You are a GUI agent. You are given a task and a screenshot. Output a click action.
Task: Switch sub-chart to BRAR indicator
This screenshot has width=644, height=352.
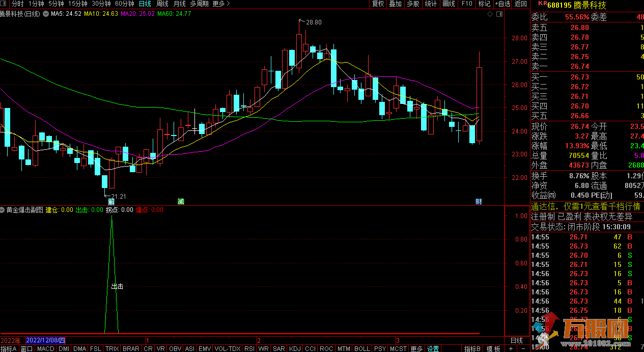click(x=131, y=349)
